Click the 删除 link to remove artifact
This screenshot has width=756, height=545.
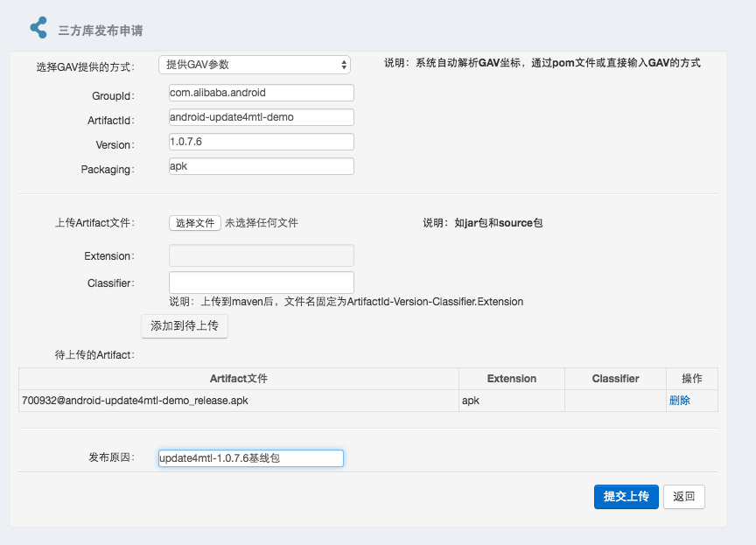point(680,401)
